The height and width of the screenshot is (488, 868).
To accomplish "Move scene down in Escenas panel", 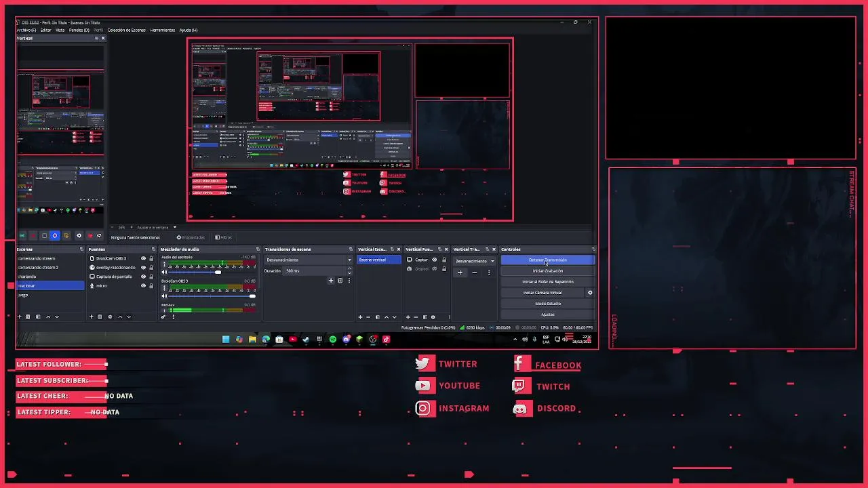I will 57,317.
